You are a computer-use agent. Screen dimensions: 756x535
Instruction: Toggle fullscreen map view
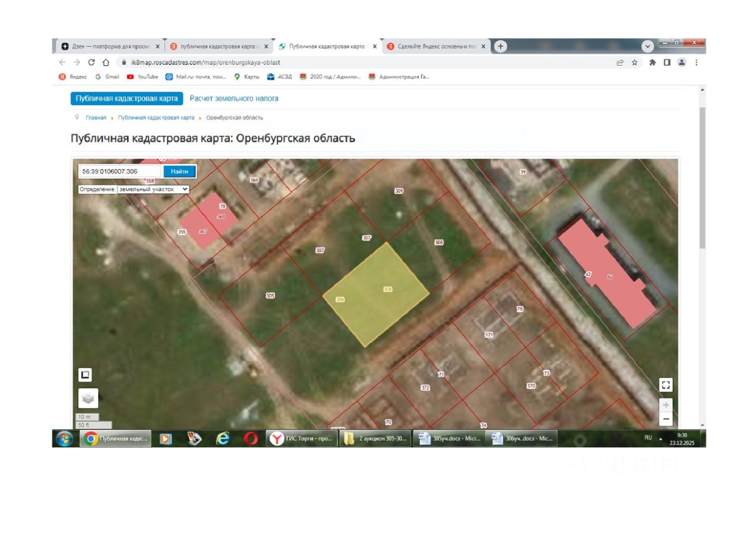click(x=666, y=385)
